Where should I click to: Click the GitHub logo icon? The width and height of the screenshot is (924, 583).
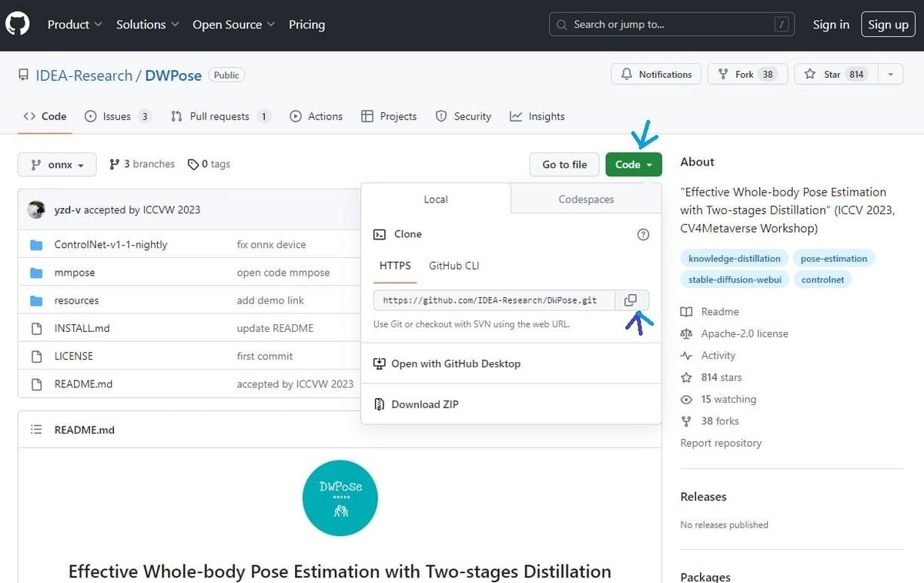pos(18,25)
